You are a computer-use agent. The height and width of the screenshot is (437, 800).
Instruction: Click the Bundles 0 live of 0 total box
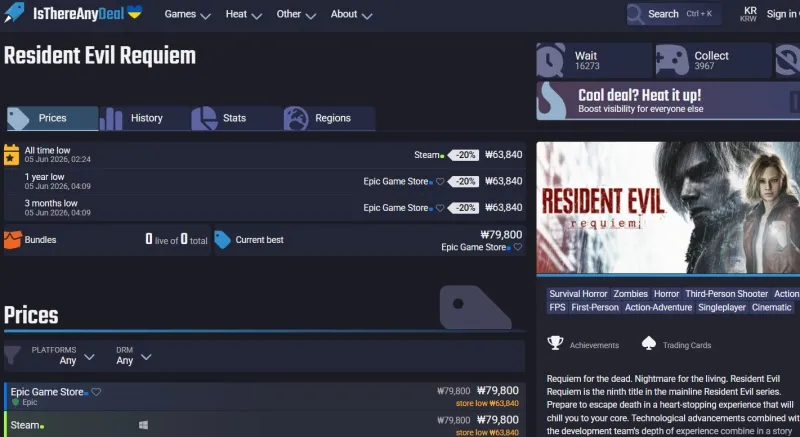point(107,240)
